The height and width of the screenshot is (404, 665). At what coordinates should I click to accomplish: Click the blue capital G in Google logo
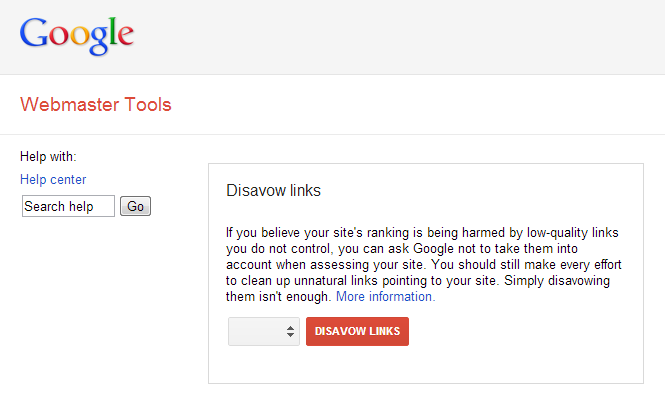(x=34, y=32)
